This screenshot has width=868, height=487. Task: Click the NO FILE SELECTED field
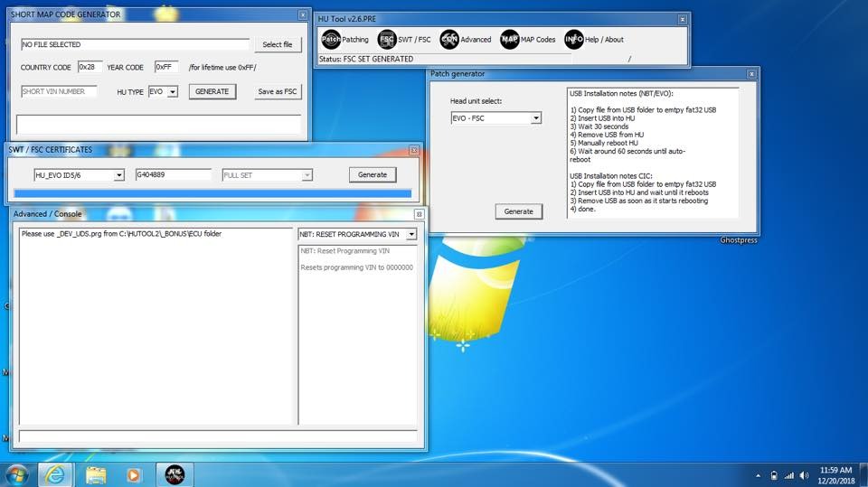click(x=135, y=44)
